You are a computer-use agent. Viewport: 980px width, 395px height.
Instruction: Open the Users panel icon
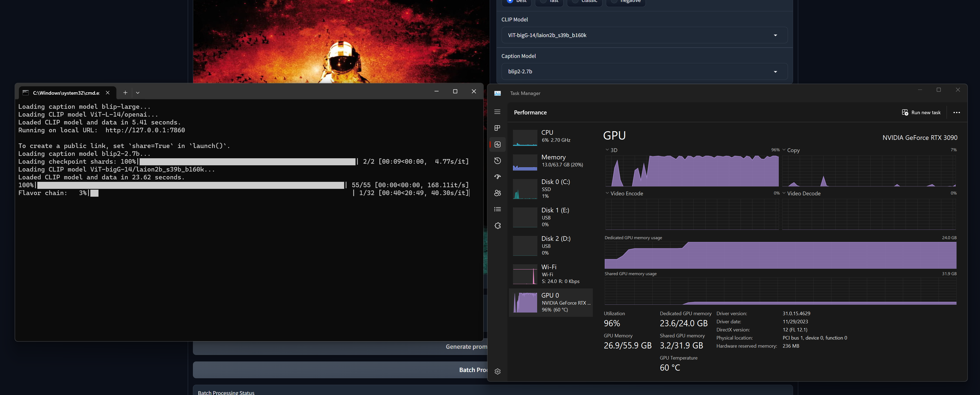(497, 193)
